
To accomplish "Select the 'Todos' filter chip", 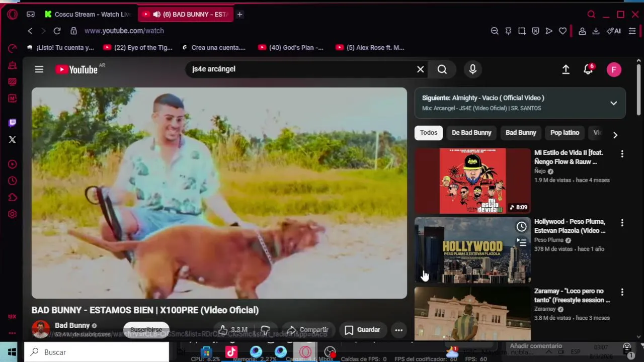I will (429, 133).
